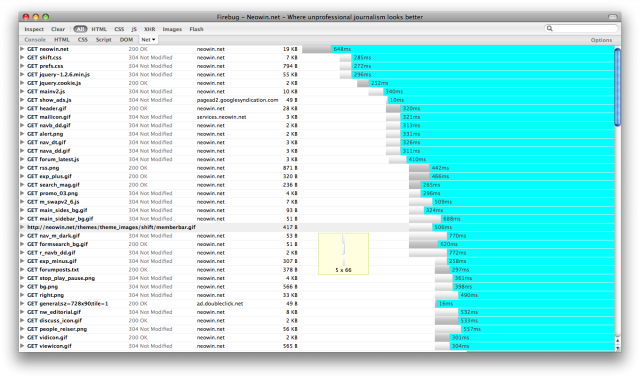Open the Options menu

[601, 40]
